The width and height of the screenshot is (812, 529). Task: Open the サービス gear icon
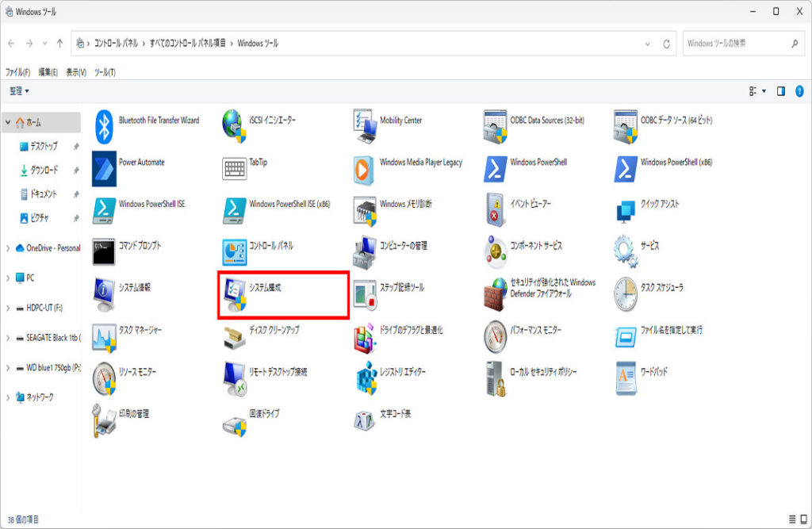pos(626,251)
